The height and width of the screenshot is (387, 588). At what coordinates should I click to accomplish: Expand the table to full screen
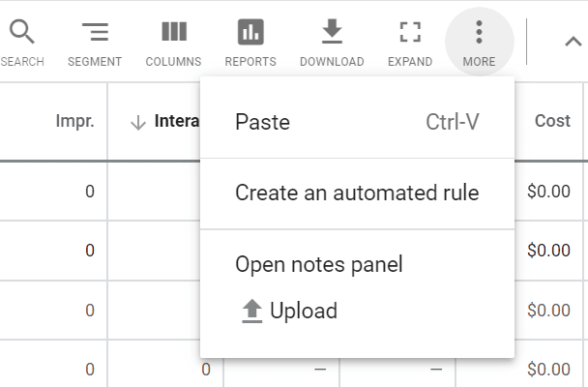pyautogui.click(x=410, y=42)
